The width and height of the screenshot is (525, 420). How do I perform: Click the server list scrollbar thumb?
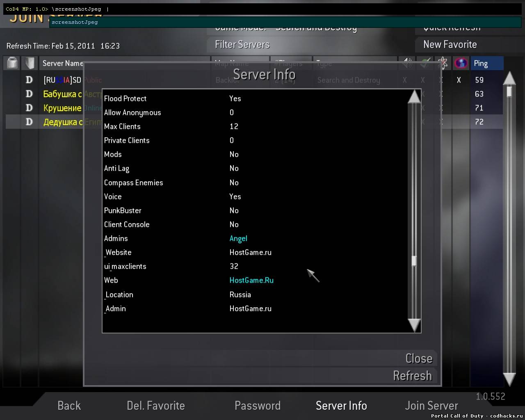coord(509,91)
